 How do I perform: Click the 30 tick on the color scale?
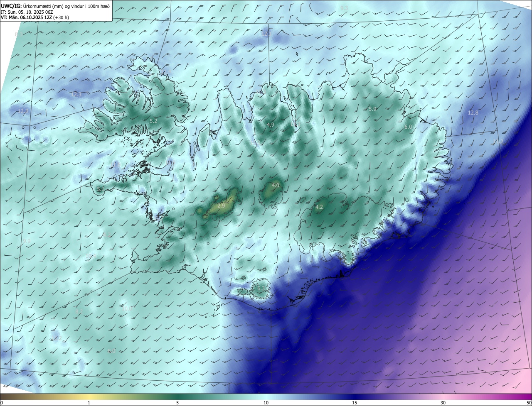click(x=443, y=403)
